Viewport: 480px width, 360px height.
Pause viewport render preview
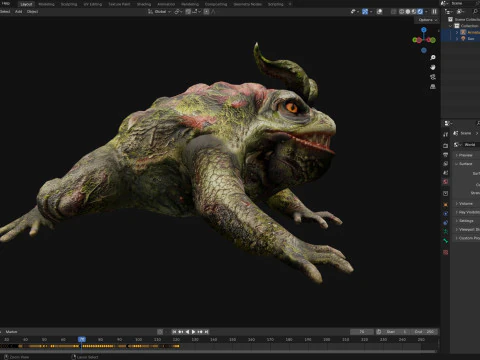click(x=434, y=12)
